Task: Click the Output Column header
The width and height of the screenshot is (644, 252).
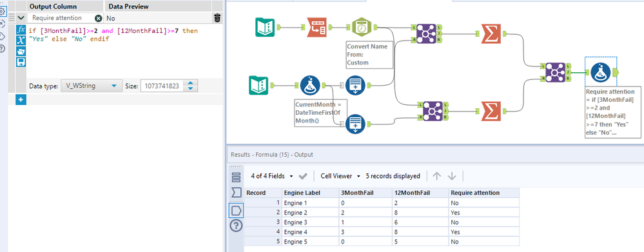Action: [x=53, y=6]
